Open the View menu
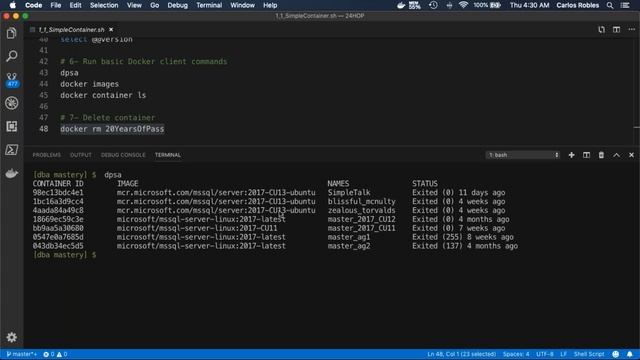The image size is (640, 360). point(134,5)
